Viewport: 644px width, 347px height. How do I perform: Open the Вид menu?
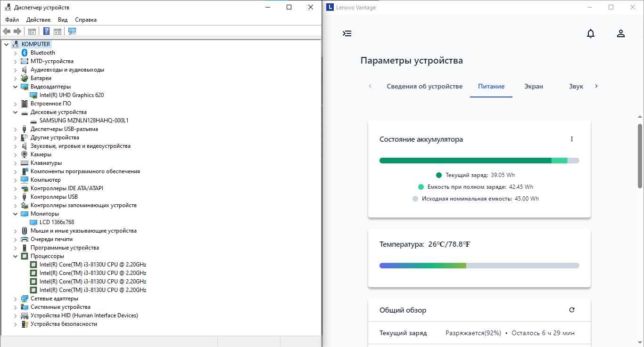(x=63, y=20)
